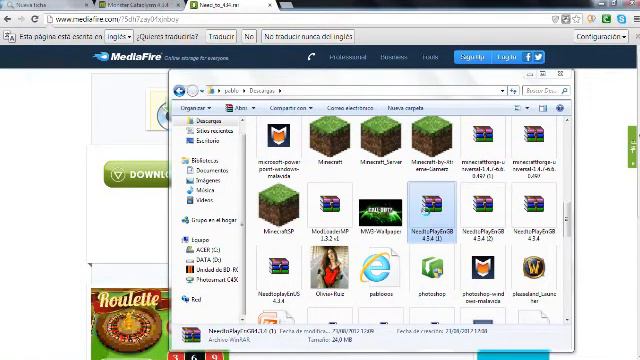
Task: Click the MediaFire logo
Action: pos(128,57)
